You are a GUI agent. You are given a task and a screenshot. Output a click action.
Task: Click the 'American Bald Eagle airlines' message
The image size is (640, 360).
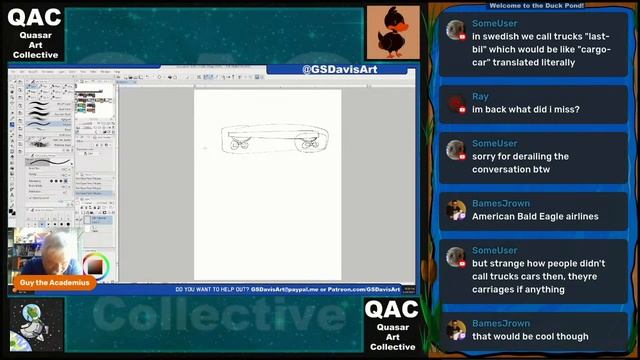click(x=535, y=216)
